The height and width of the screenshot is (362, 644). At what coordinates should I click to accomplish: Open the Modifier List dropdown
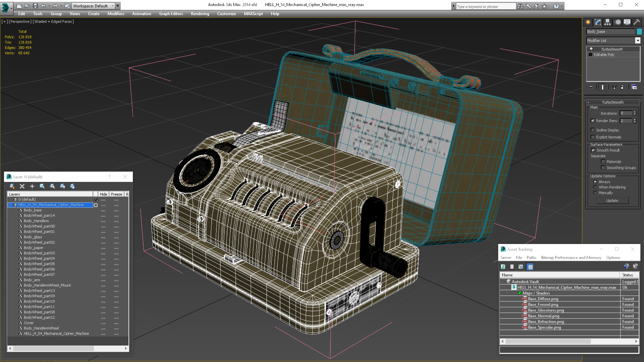coord(638,40)
